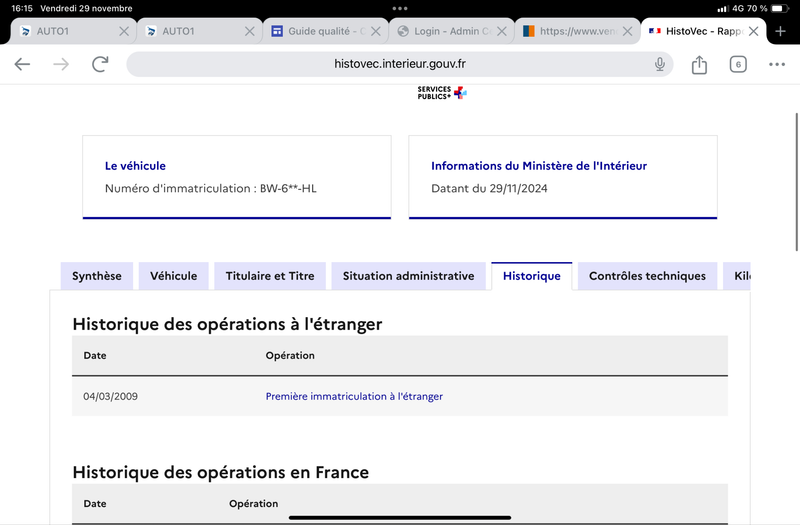Open the Situation administrative tab
The width and height of the screenshot is (800, 525).
click(x=408, y=276)
